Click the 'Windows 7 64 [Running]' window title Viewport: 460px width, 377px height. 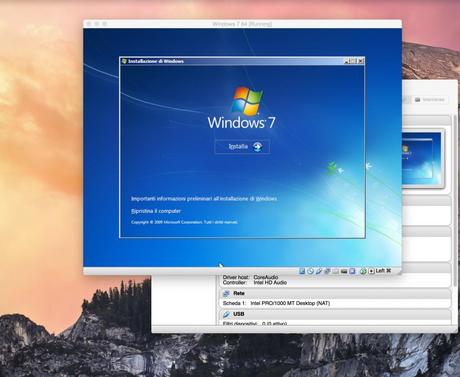pos(242,24)
